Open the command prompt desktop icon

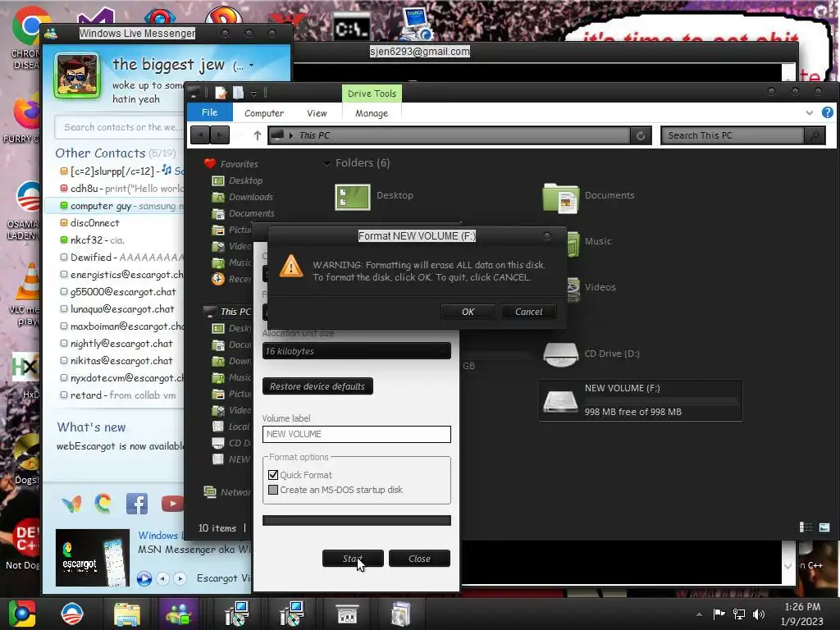point(351,28)
